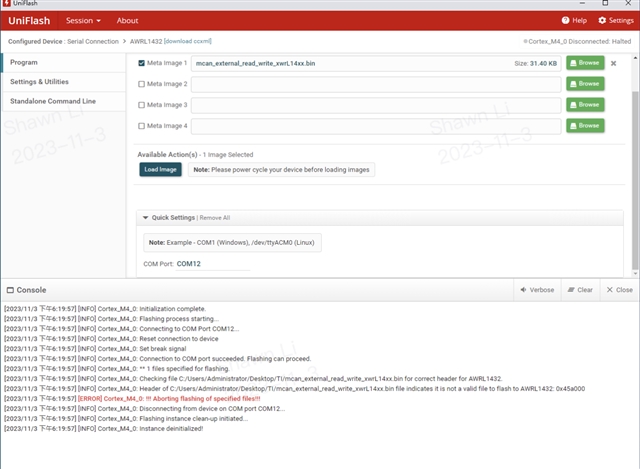Viewport: 640px width, 469px height.
Task: Browse for Meta Image 3 file
Action: point(585,104)
